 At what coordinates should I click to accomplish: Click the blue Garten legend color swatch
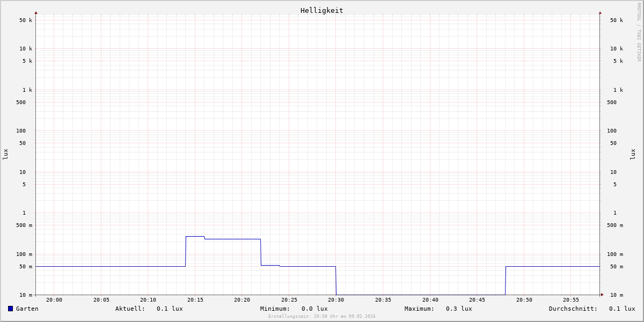[10, 309]
